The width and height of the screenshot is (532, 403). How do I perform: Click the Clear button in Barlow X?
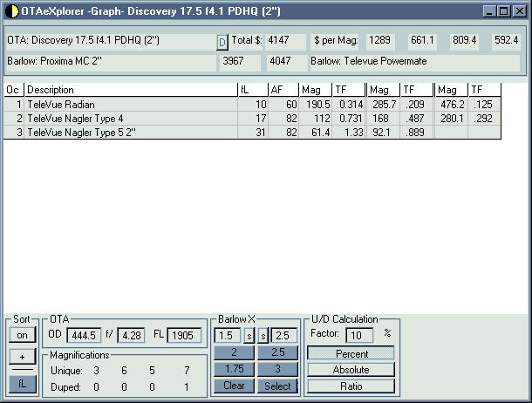click(234, 386)
